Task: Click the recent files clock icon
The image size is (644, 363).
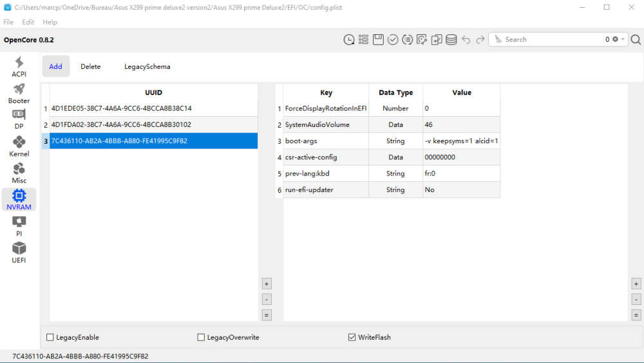Action: 348,39
